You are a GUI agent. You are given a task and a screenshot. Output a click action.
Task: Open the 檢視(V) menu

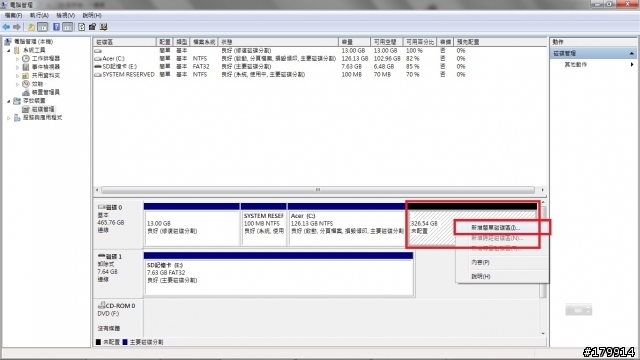click(66, 16)
